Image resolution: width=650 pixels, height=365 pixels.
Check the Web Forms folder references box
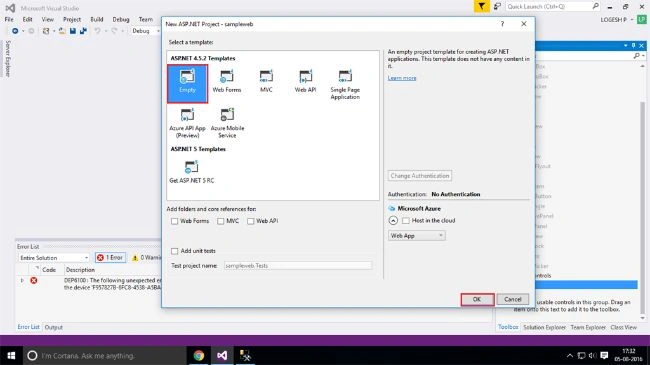coord(175,221)
